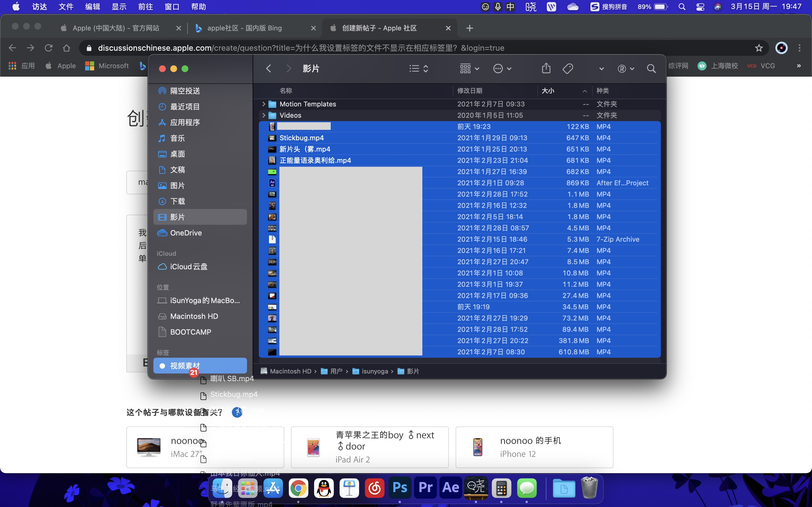This screenshot has width=812, height=507.
Task: Select the Stickbug.mp4 file row
Action: (x=301, y=138)
